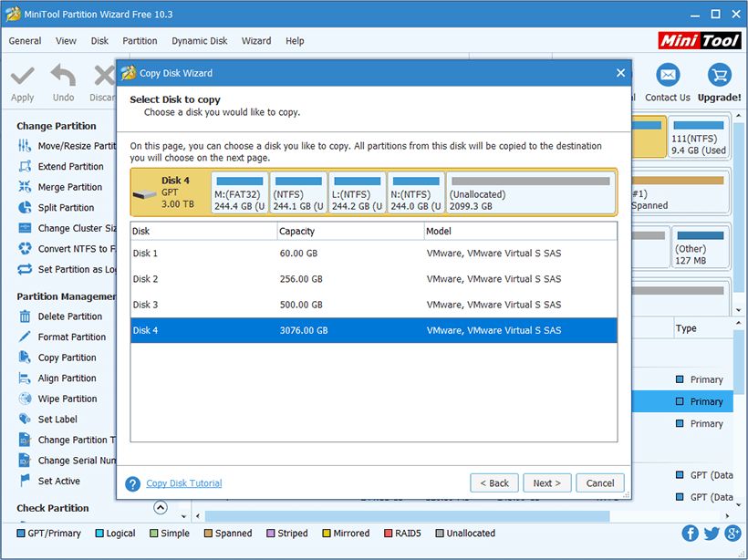Open the General menu

point(25,41)
